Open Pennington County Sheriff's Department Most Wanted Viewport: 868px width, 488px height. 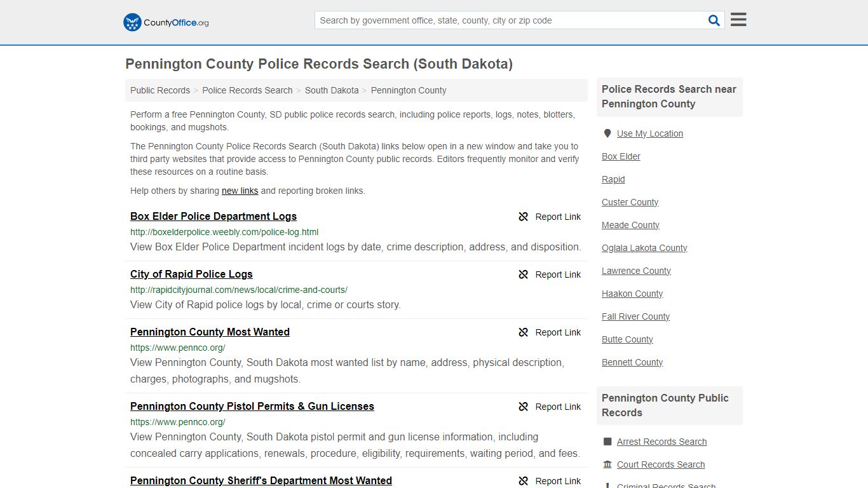261,480
